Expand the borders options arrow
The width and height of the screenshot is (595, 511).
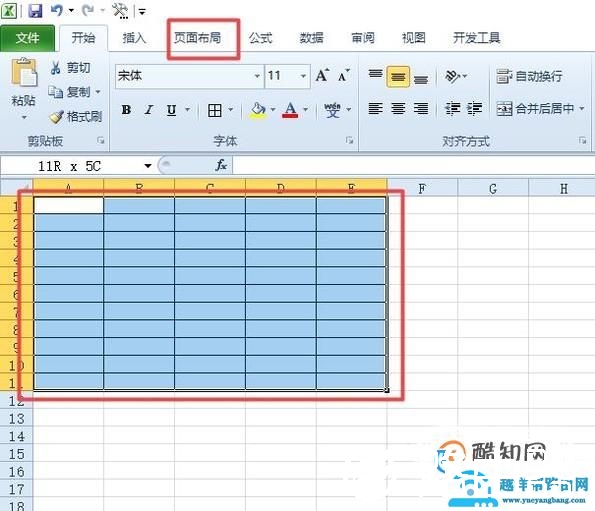(x=231, y=110)
